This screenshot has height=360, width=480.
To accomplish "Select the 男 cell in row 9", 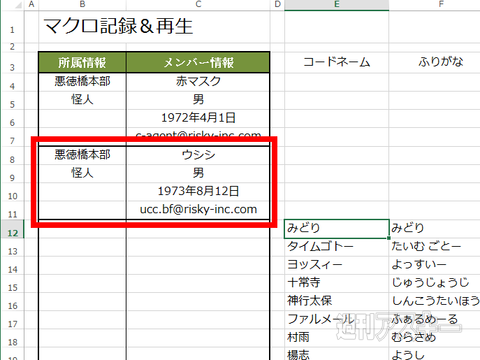I will click(x=198, y=174).
